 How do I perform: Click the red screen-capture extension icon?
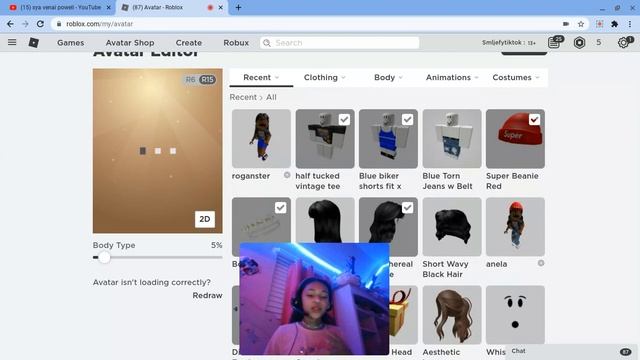pos(599,24)
